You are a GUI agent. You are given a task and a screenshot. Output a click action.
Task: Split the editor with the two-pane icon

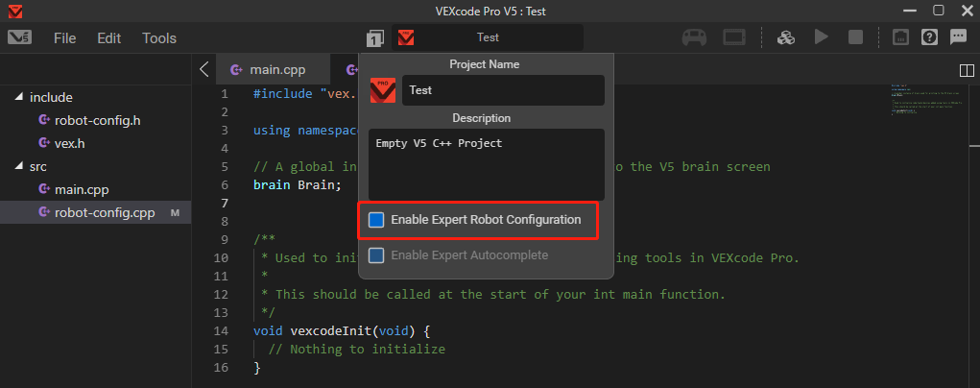point(967,69)
